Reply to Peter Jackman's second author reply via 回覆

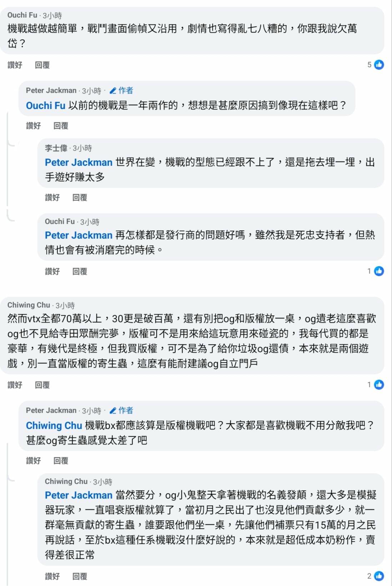point(61,461)
